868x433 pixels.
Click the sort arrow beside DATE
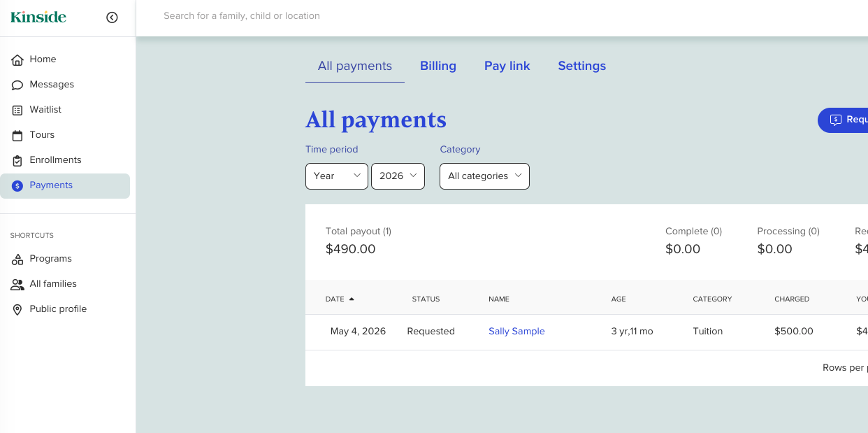[x=352, y=299]
